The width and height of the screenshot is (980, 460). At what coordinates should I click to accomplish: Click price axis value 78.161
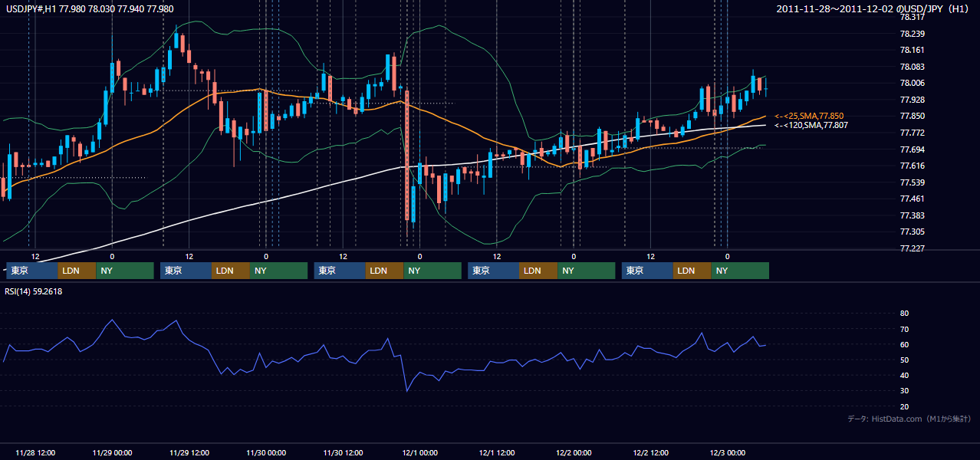coord(912,50)
